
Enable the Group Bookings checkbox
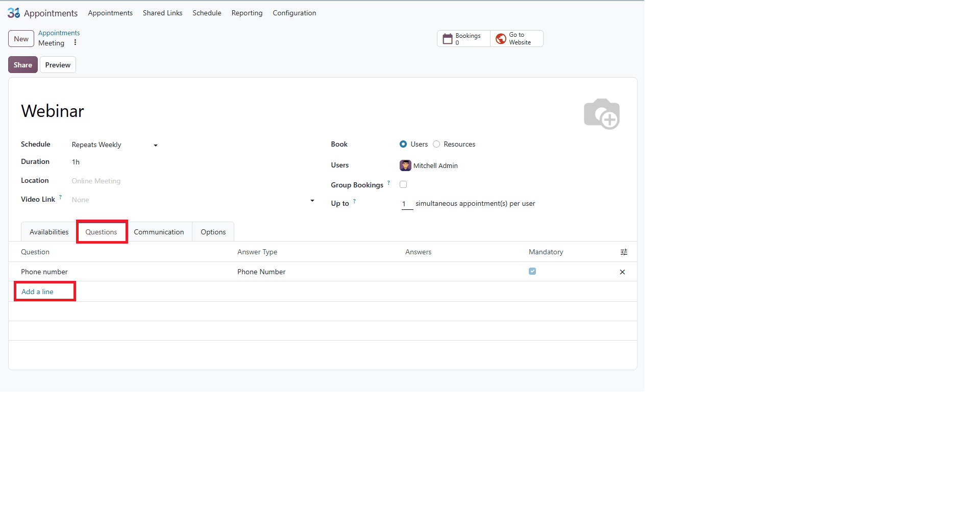(403, 184)
